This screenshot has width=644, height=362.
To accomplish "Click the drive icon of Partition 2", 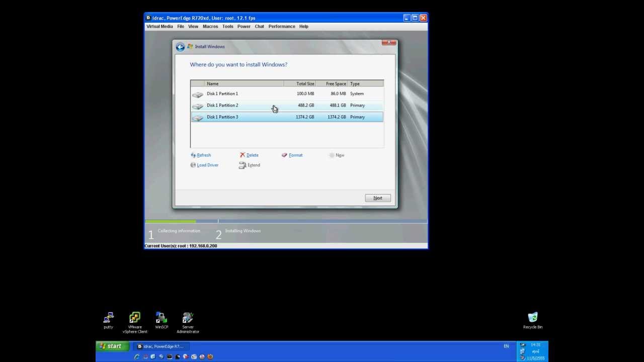I will pos(198,106).
